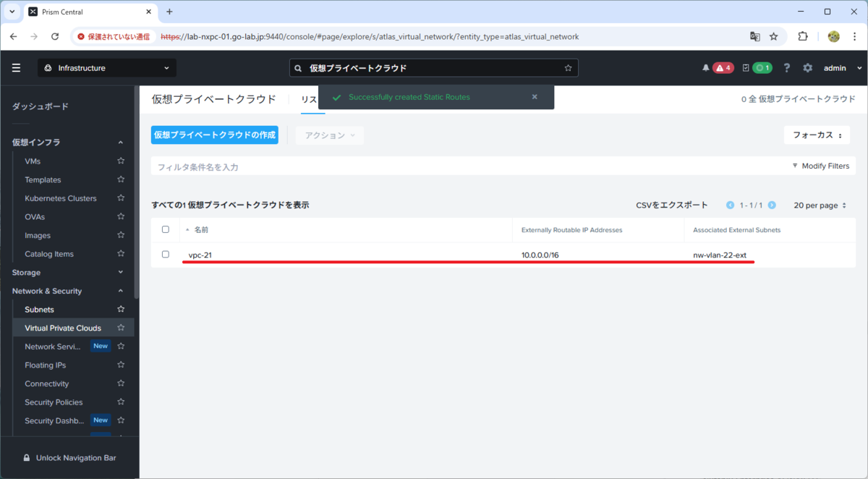Image resolution: width=868 pixels, height=479 pixels.
Task: Open Kubernetes Clusters in sidebar
Action: 61,198
